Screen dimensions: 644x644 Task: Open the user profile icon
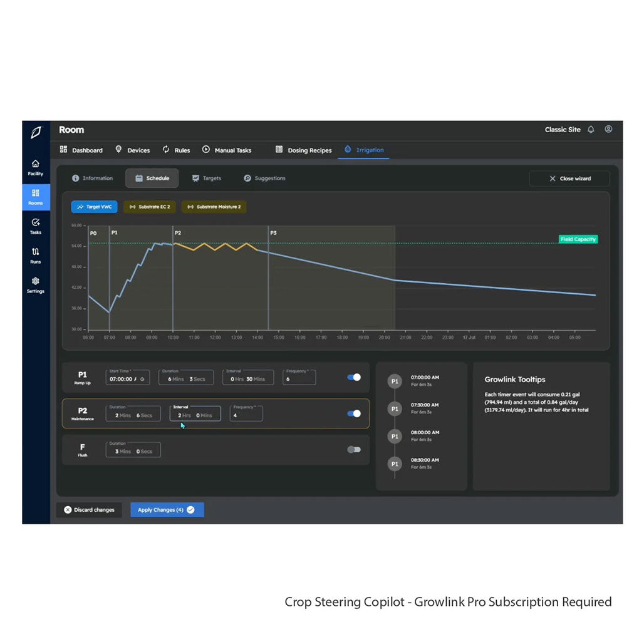pos(608,129)
